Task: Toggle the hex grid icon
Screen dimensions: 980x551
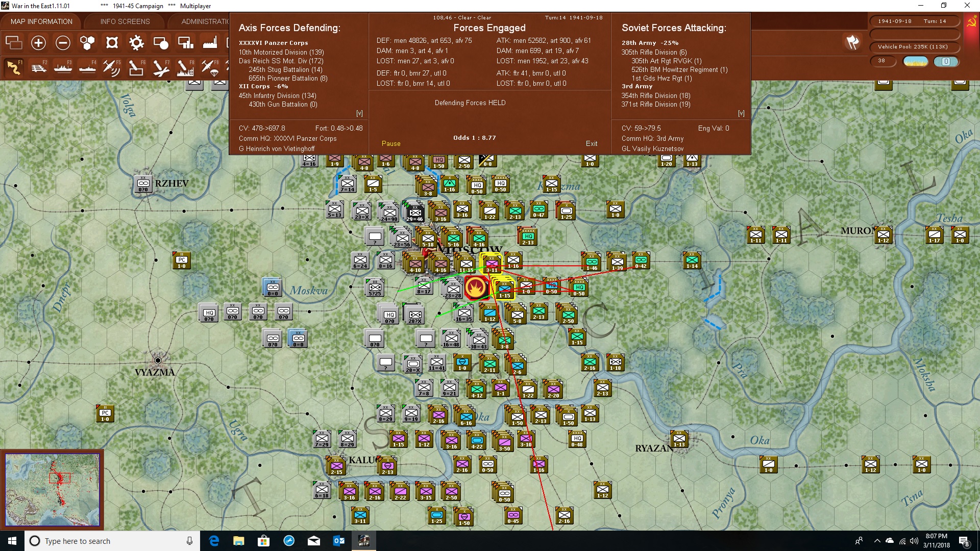Action: pyautogui.click(x=87, y=43)
